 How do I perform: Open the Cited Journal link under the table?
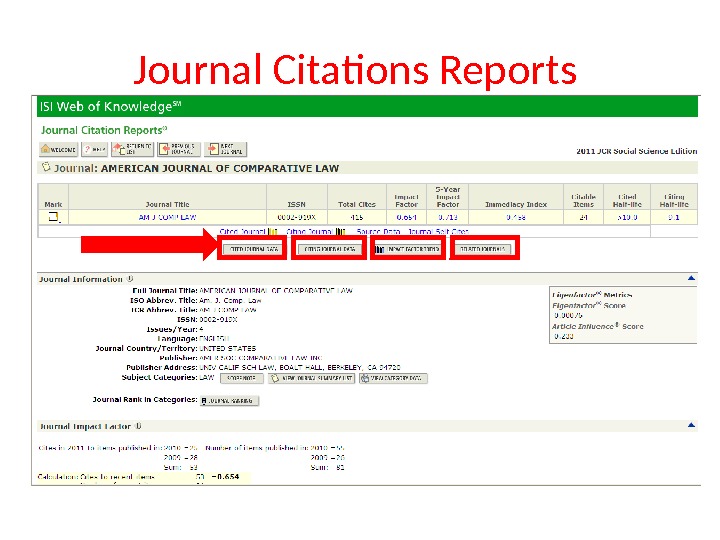[242, 231]
